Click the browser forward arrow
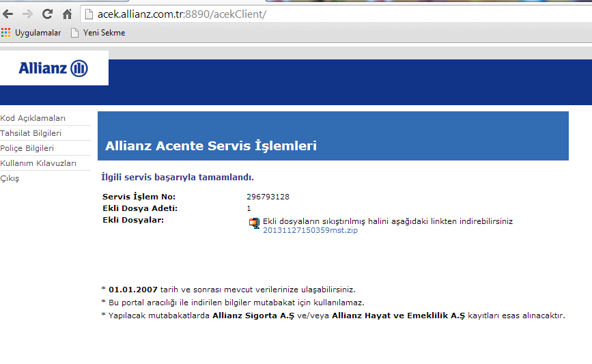592x364 pixels. click(x=28, y=14)
